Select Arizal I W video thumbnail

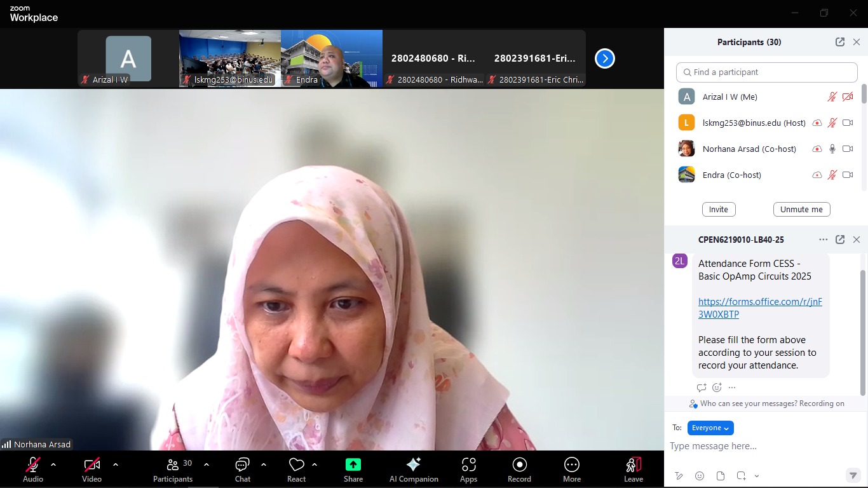(x=128, y=58)
